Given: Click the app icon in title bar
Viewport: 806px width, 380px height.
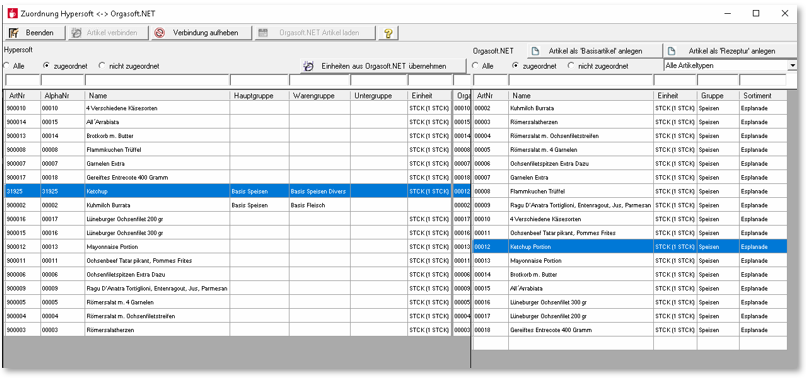Looking at the screenshot, I should point(13,14).
